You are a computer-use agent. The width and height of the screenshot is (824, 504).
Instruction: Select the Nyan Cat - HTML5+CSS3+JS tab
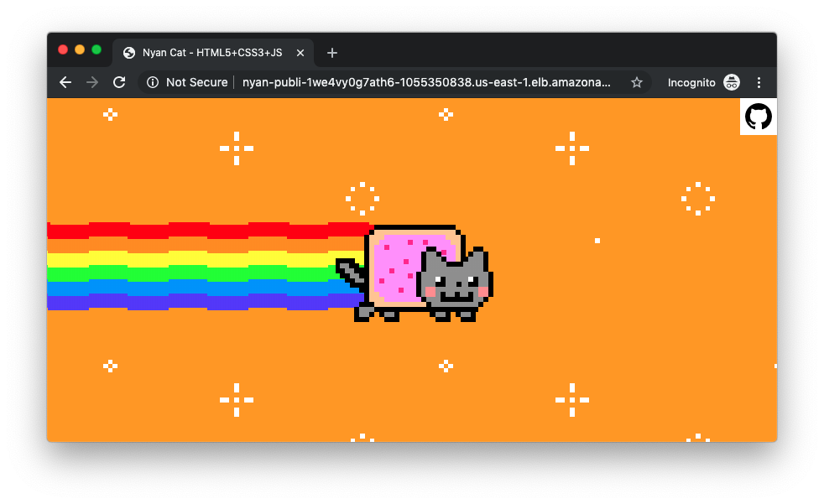[213, 53]
